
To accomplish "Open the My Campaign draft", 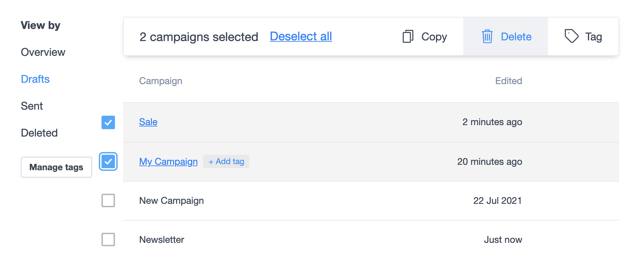I will click(x=168, y=161).
